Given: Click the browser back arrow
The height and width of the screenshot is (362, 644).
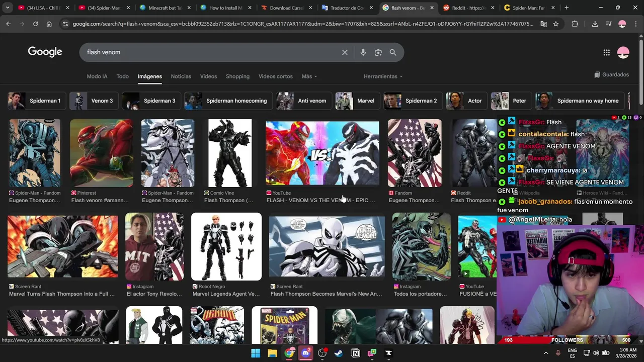Looking at the screenshot, I should tap(9, 24).
